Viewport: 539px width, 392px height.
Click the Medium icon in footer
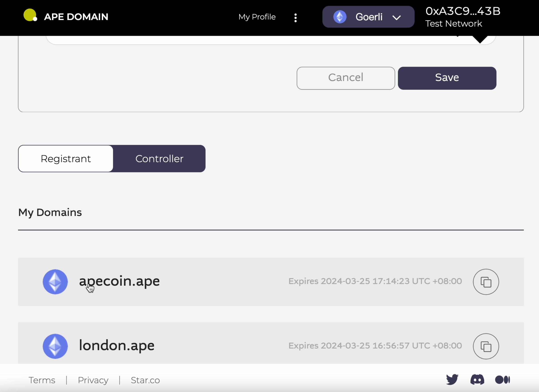point(503,379)
